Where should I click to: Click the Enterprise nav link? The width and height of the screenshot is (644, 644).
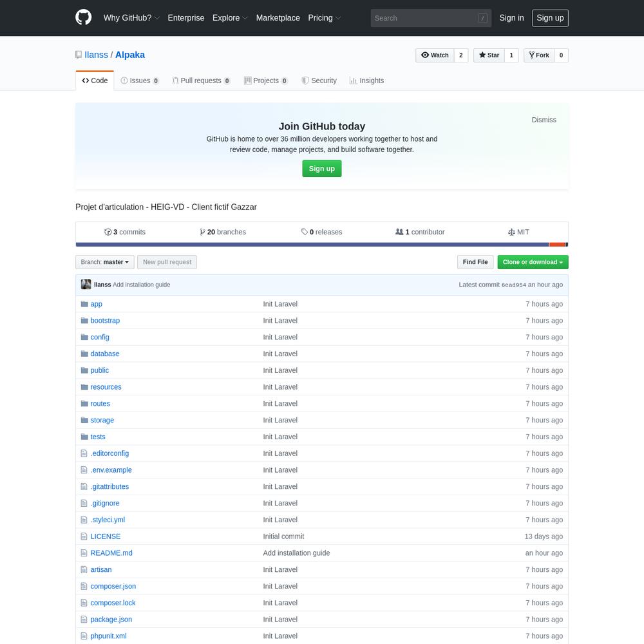point(186,17)
